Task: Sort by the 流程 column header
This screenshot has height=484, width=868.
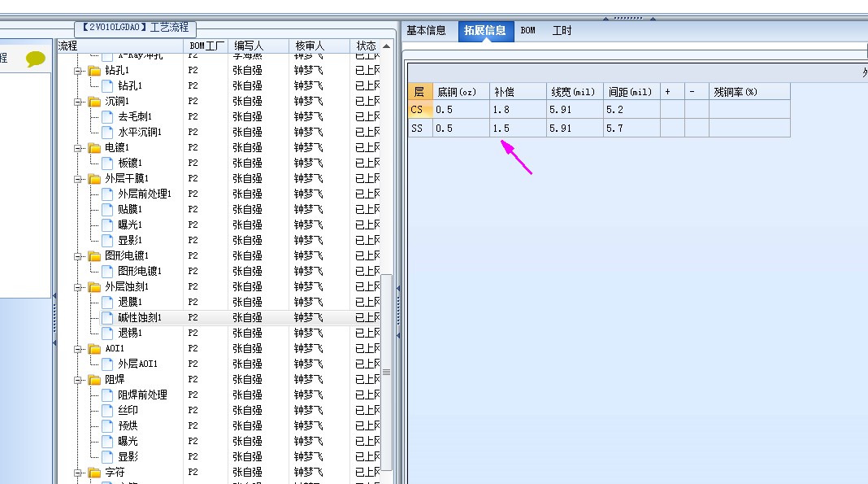Action: (120, 46)
